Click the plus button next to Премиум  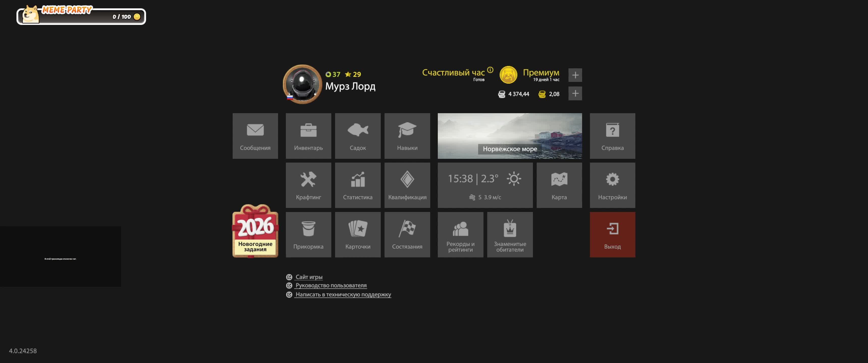point(575,75)
